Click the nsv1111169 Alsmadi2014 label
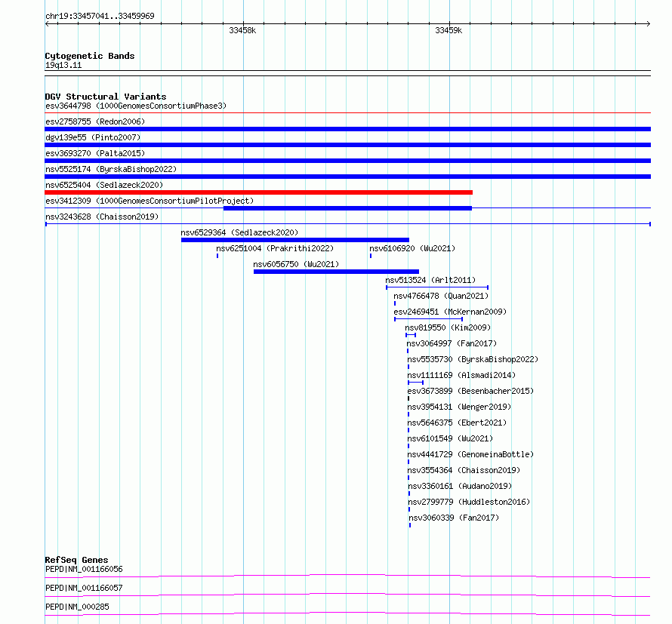The image size is (672, 624). [461, 375]
